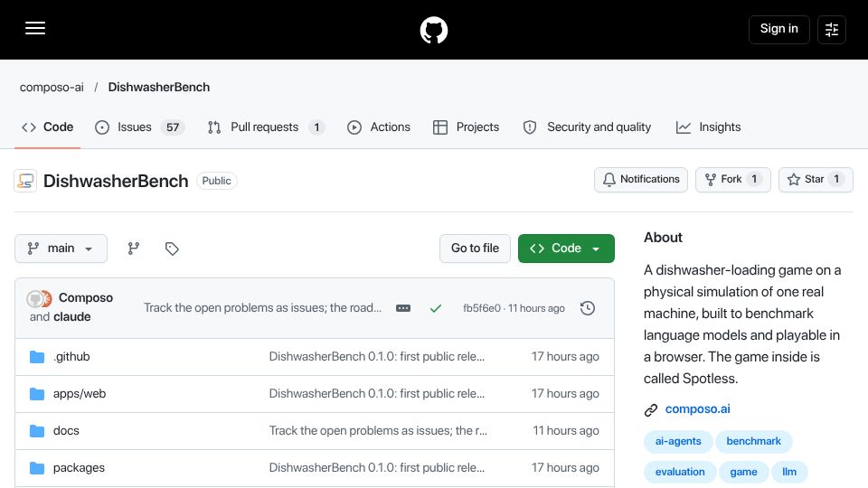
Task: Go to the GitHub homepage logo
Action: click(x=433, y=30)
